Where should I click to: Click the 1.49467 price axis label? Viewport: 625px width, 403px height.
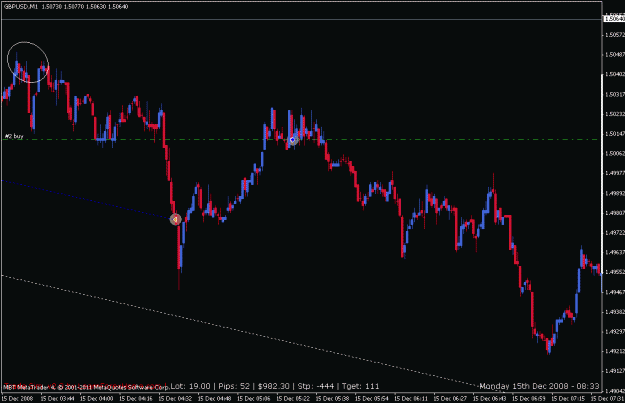coord(615,292)
